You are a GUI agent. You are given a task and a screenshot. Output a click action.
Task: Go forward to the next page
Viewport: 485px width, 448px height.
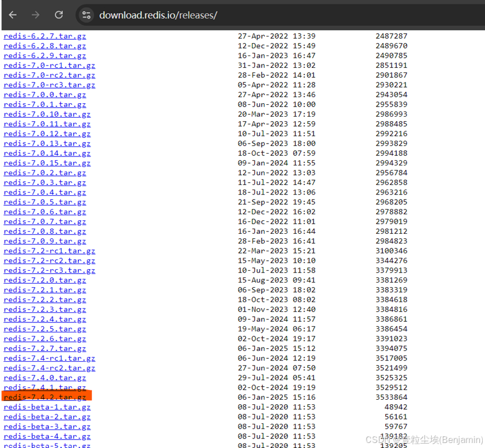click(35, 15)
